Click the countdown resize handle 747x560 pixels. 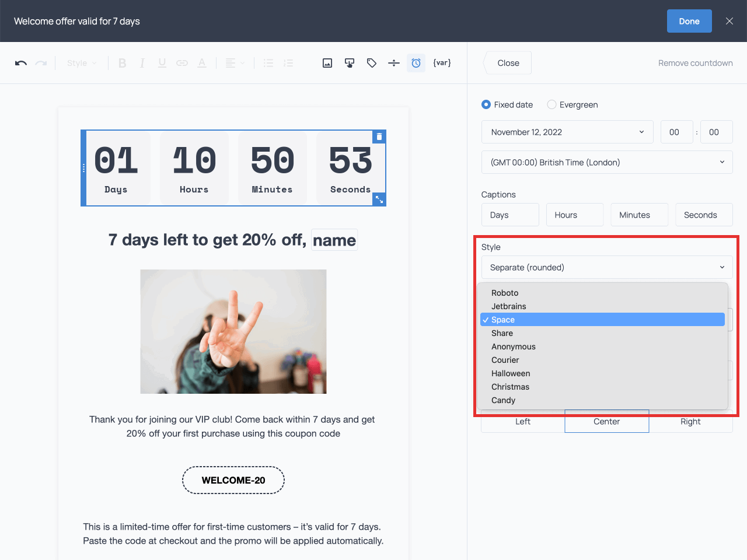pos(379,199)
